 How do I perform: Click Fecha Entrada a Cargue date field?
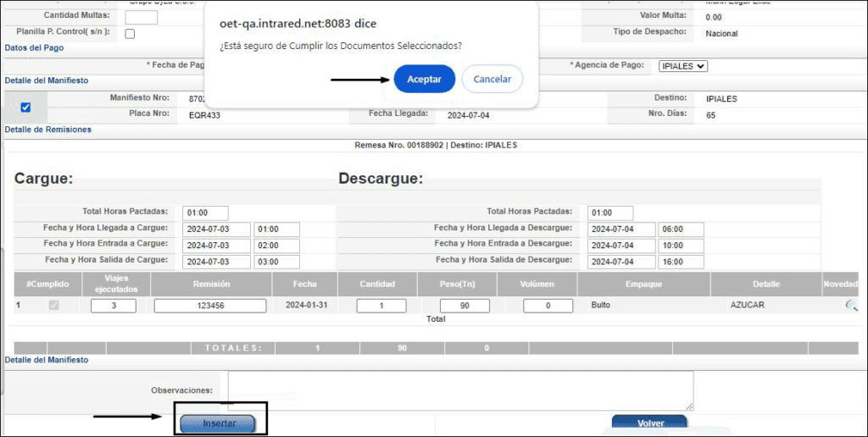[x=217, y=245]
